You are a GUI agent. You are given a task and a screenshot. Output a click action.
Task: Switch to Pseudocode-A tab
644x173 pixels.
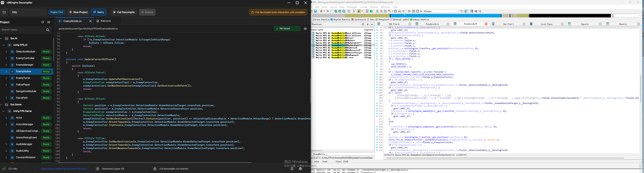(432, 24)
